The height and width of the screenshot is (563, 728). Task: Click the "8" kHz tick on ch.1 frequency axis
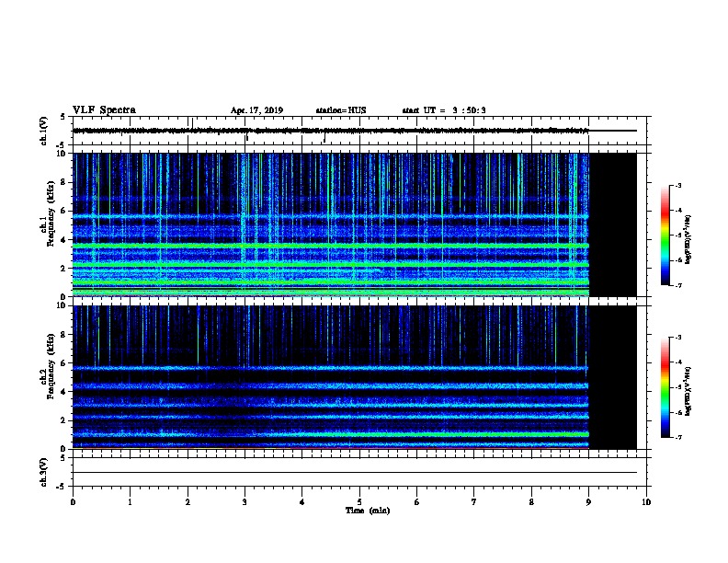coord(63,182)
